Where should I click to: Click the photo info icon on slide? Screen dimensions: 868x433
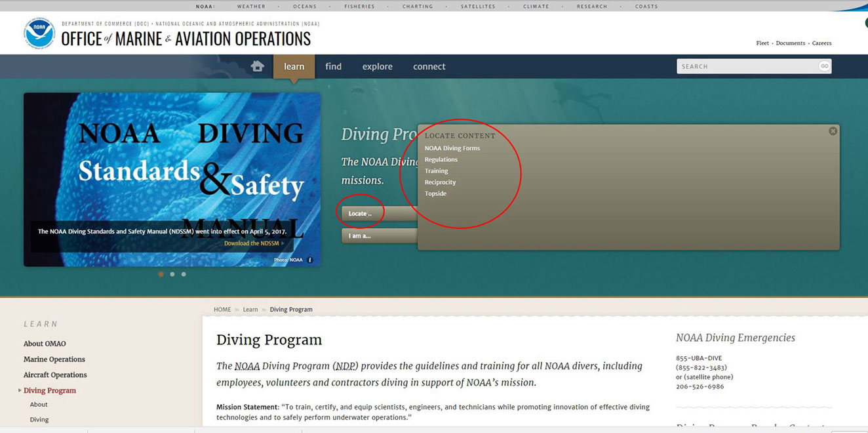point(310,260)
